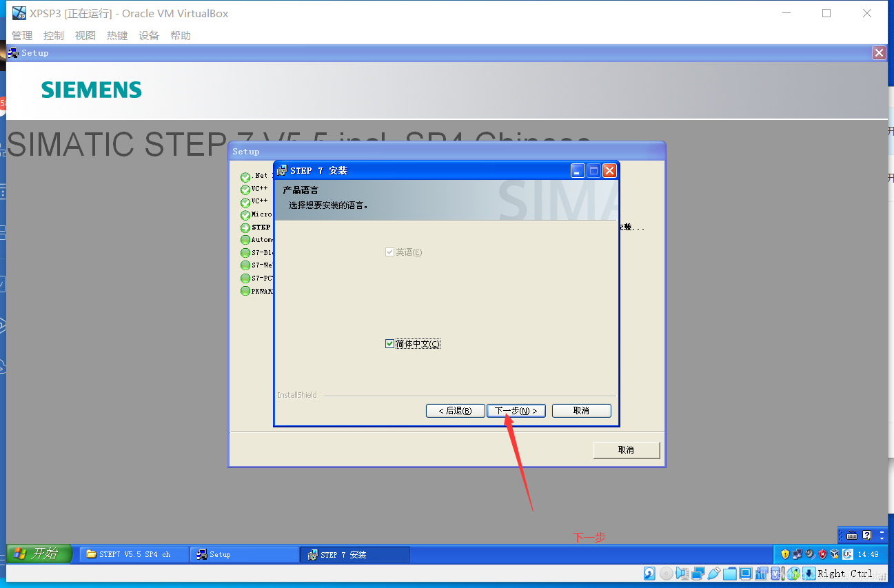
Task: Click the SIEMENS logo
Action: [x=92, y=90]
